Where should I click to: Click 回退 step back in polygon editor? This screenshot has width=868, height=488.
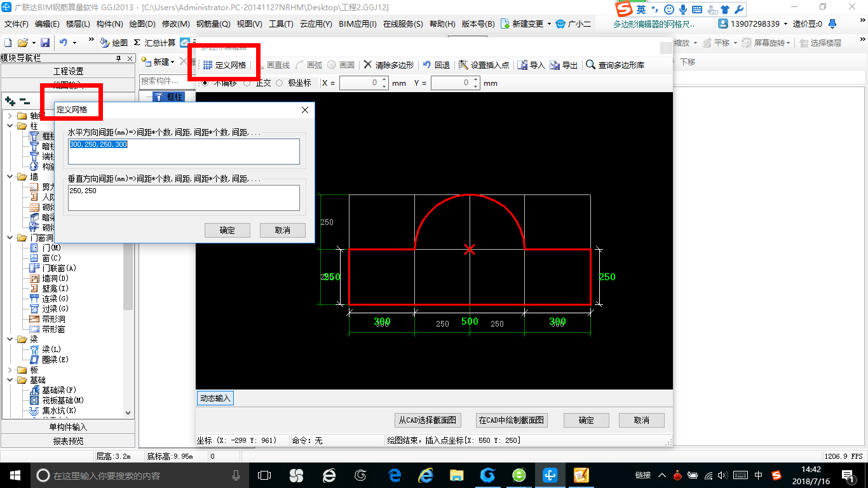click(x=436, y=65)
